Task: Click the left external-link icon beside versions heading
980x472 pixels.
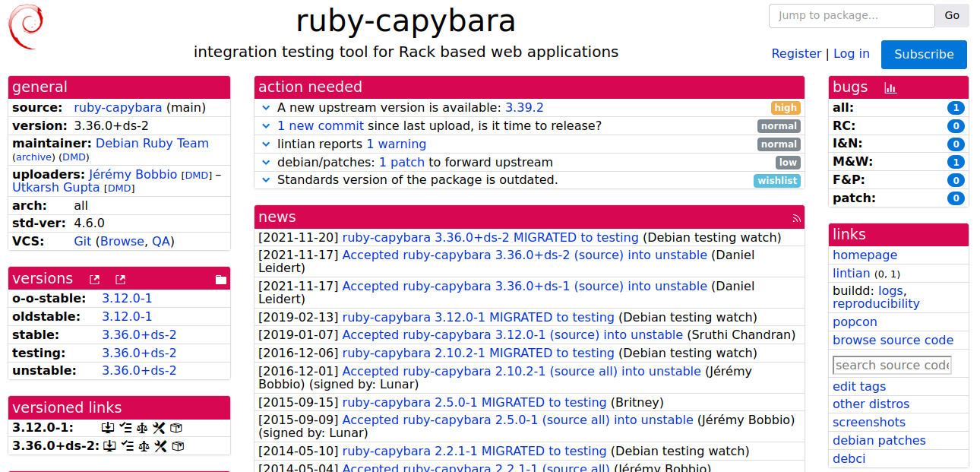Action: [94, 280]
